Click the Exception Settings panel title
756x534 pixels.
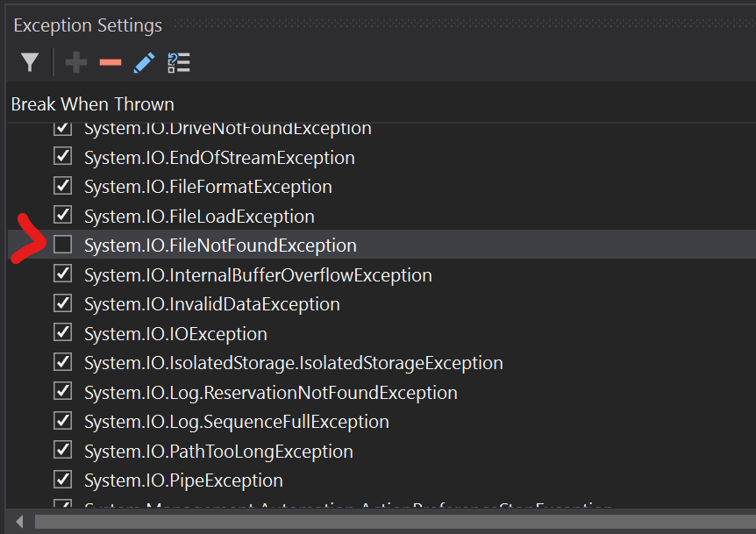[x=87, y=25]
